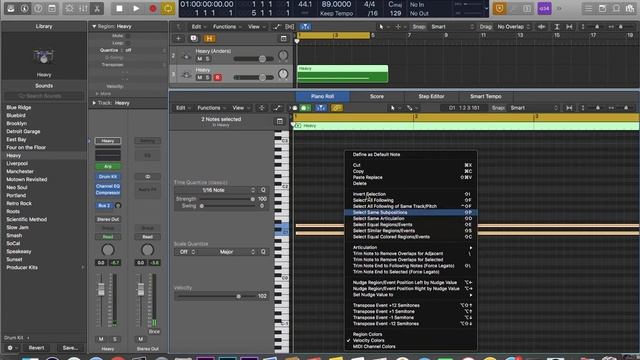Open the Mixer faders button

tap(83, 8)
